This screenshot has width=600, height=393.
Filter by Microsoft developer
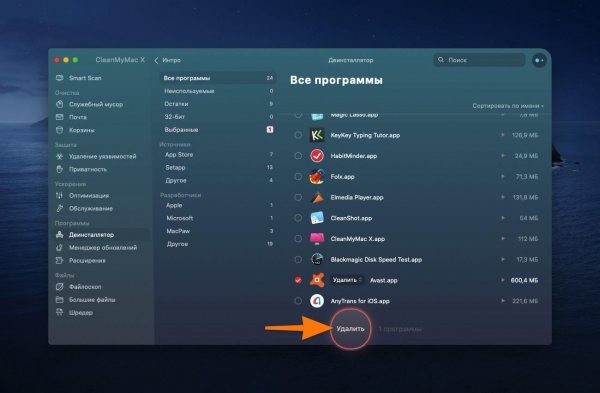(218, 218)
